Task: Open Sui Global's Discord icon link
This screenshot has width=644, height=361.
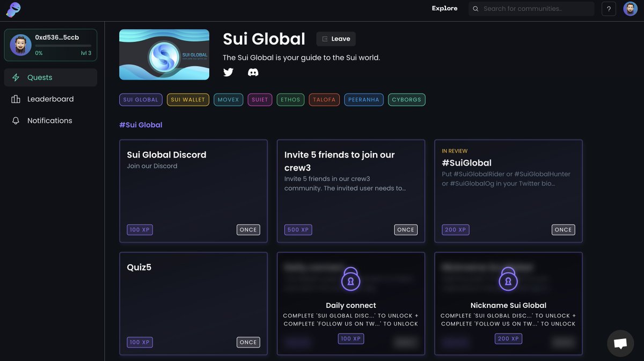Action: coord(253,72)
